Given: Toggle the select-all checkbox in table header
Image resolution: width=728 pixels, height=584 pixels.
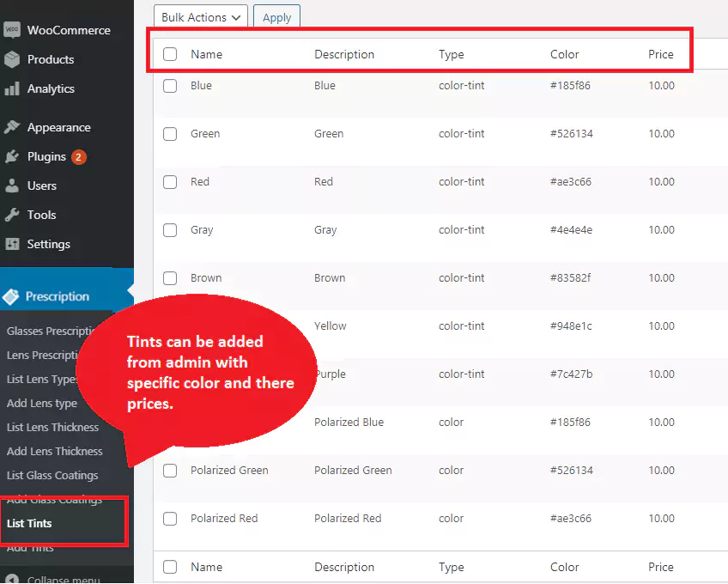Looking at the screenshot, I should click(170, 54).
